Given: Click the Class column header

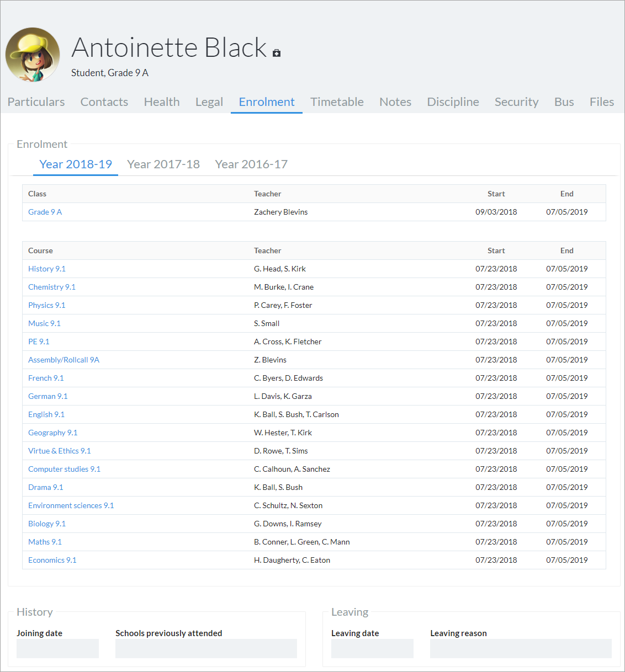Looking at the screenshot, I should click(37, 194).
